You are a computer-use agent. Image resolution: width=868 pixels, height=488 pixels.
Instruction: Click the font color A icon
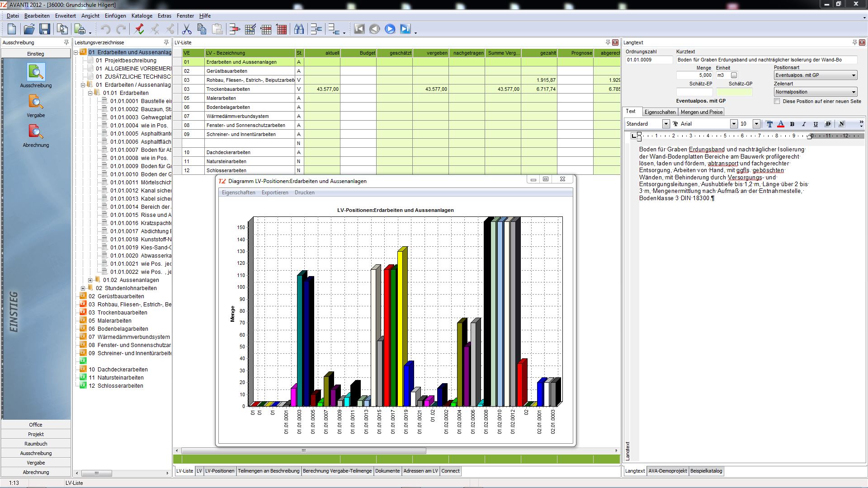coord(781,124)
